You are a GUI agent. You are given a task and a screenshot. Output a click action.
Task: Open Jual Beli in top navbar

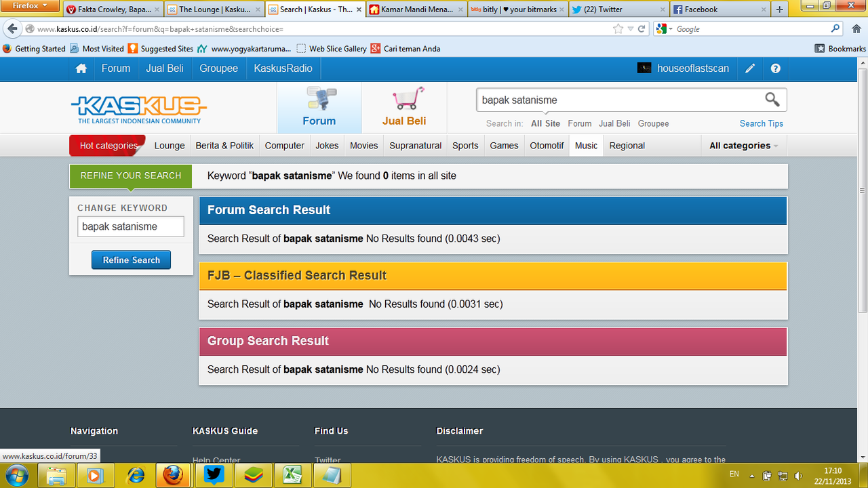pos(165,68)
